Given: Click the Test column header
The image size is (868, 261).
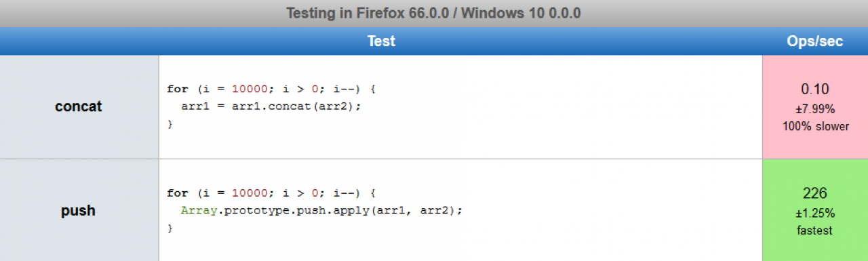Looking at the screenshot, I should coord(381,41).
